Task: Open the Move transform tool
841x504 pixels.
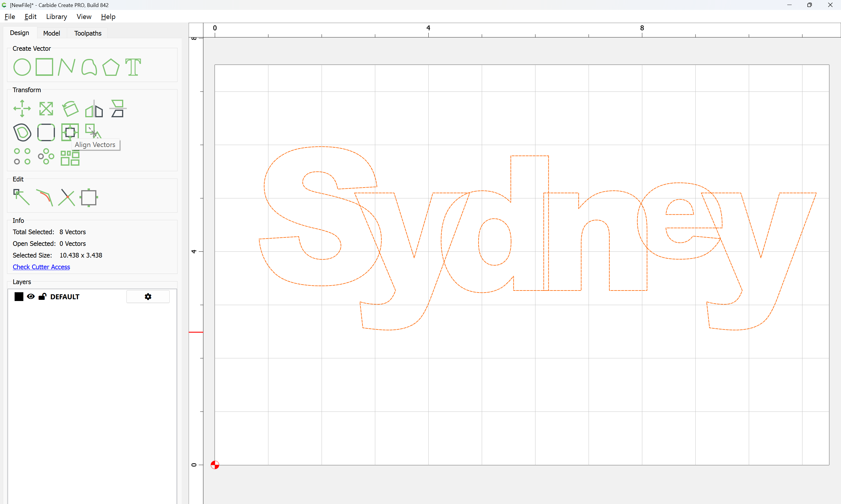Action: coord(22,109)
